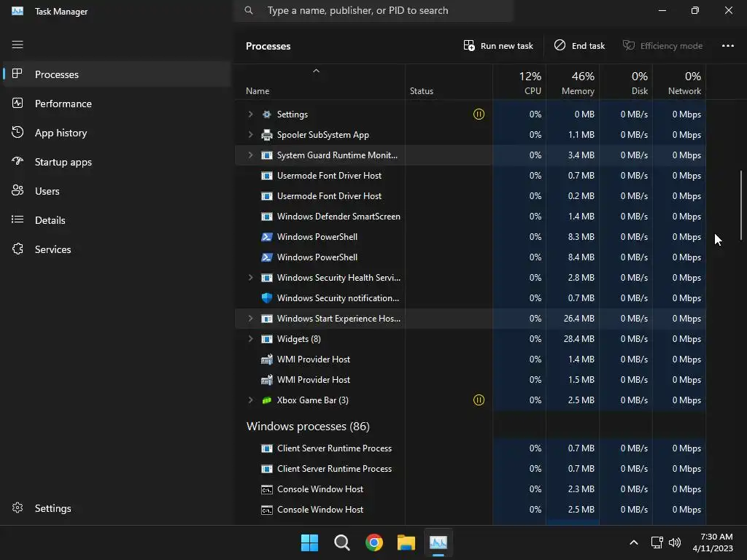
Task: Sort by the Memory column header
Action: coord(573,82)
